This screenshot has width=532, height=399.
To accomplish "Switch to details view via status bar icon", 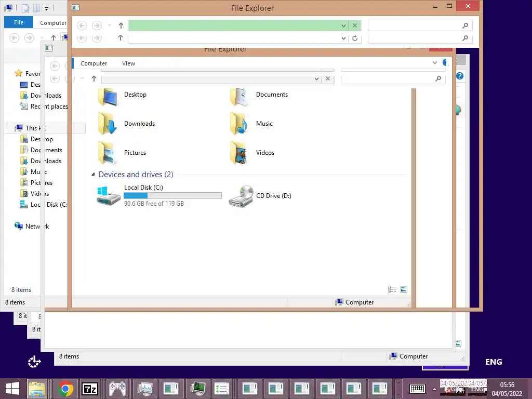I will (392, 289).
